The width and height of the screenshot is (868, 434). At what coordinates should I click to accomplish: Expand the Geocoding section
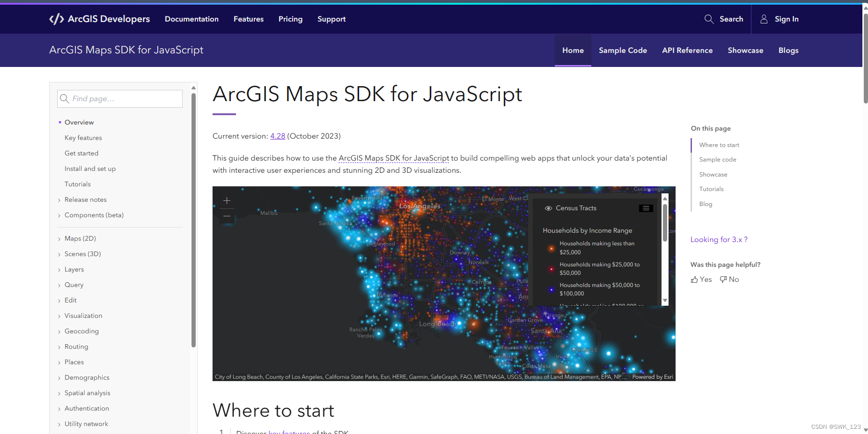click(59, 331)
